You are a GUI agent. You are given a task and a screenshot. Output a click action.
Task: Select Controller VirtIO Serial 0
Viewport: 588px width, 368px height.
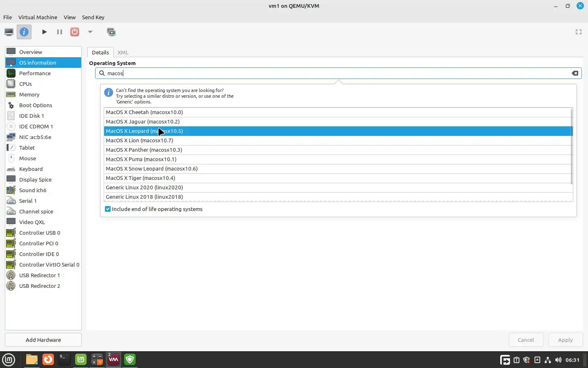click(43, 265)
